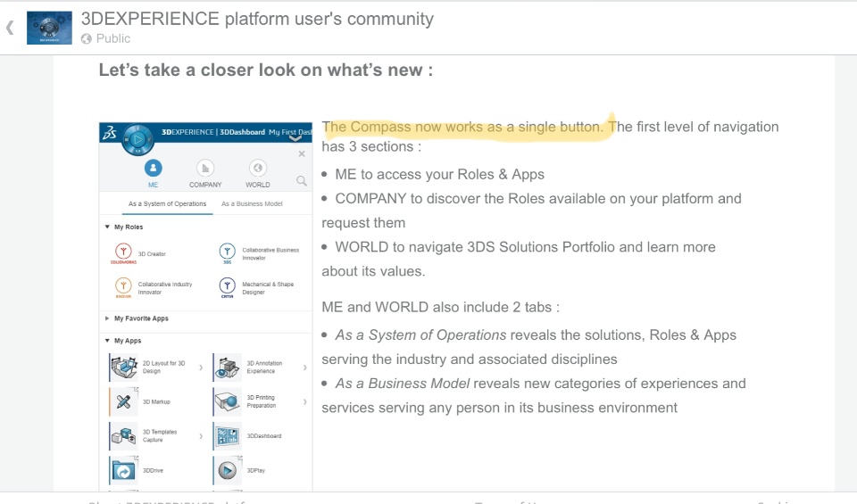
Task: Go back using the left chevron
Action: tap(10, 28)
